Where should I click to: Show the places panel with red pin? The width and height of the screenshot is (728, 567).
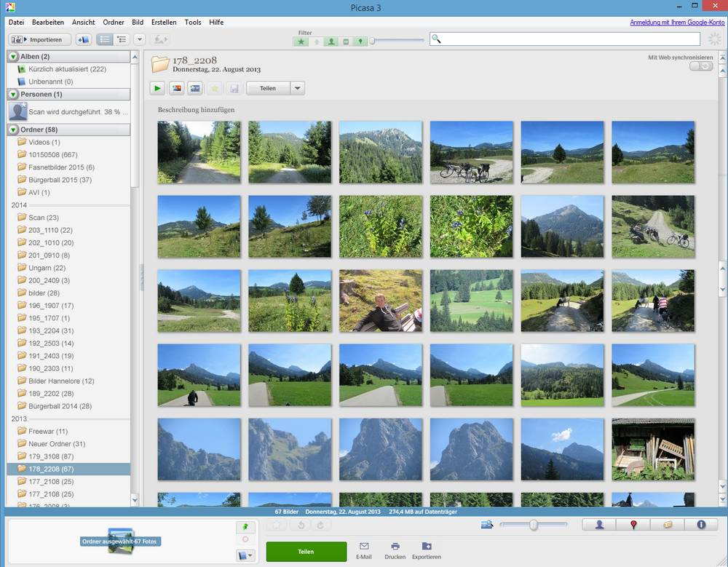point(633,524)
